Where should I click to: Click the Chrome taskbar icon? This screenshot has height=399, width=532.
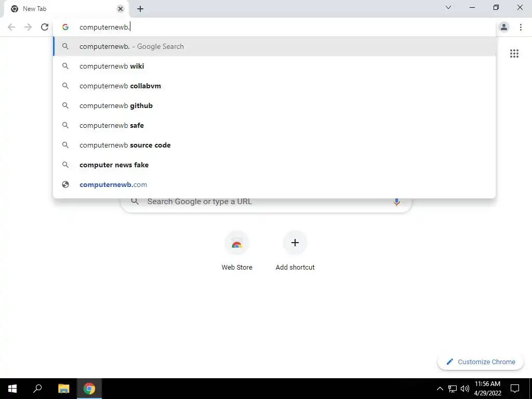click(89, 389)
